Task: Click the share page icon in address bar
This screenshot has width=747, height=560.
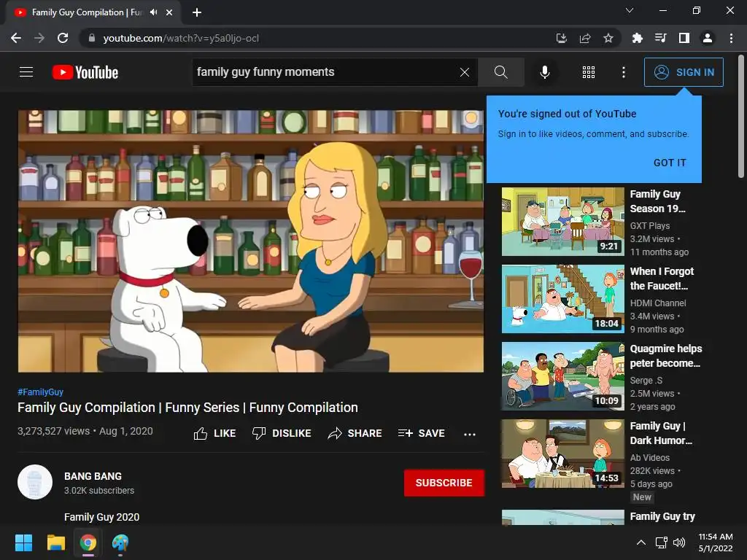Action: pos(585,38)
